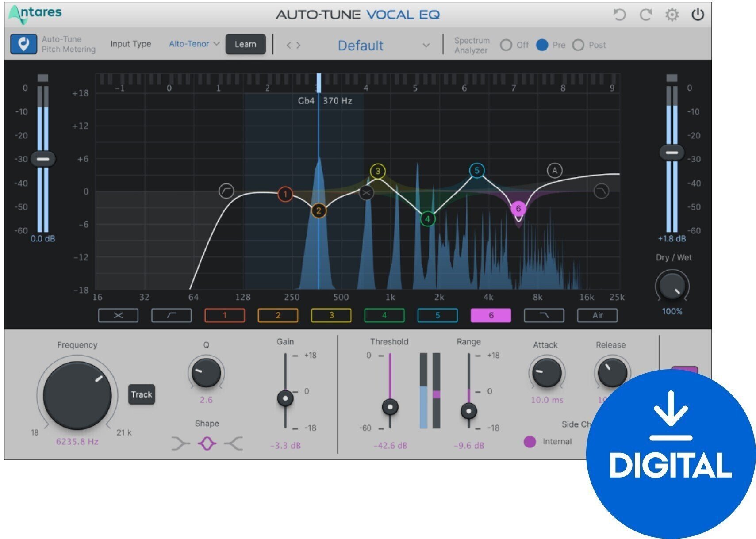The height and width of the screenshot is (539, 756).
Task: Select EQ band node 5 on graph
Action: click(477, 170)
